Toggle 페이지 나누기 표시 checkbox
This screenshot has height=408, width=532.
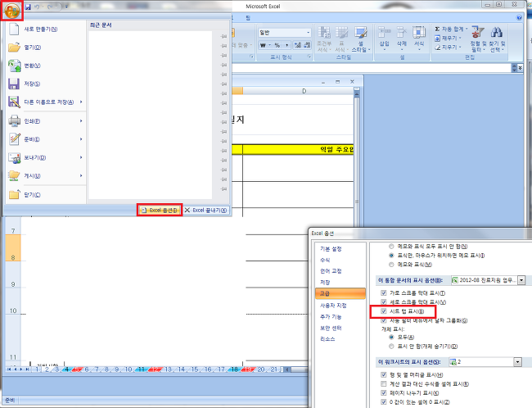pyautogui.click(x=384, y=393)
